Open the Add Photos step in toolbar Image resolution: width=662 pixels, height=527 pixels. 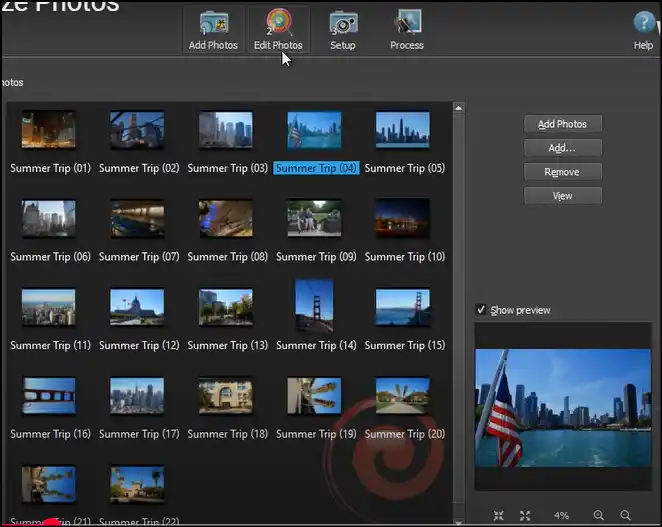pyautogui.click(x=213, y=30)
